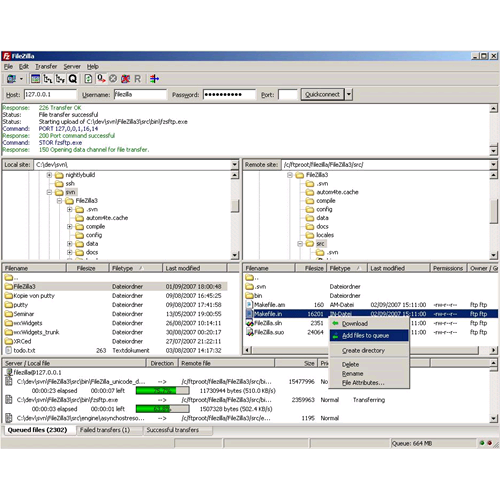Click the Port input field

tap(287, 95)
